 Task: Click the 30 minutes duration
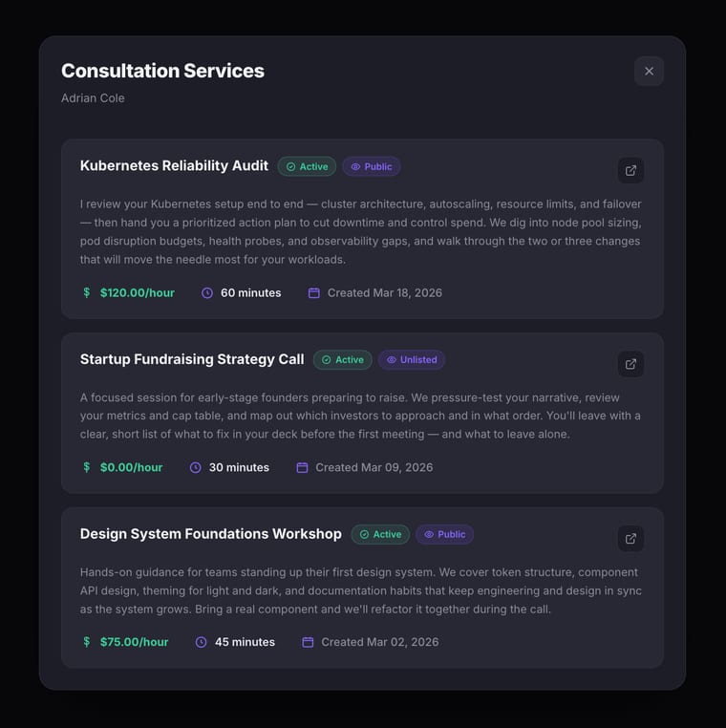[239, 467]
